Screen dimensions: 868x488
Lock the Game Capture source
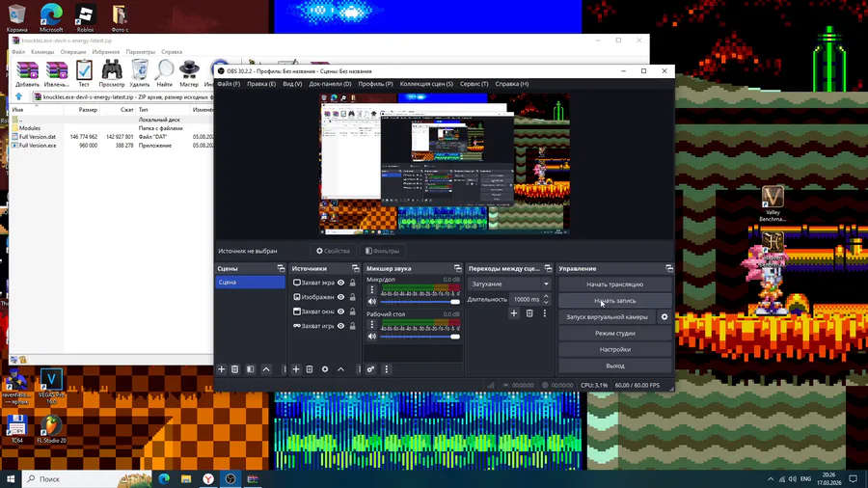click(x=353, y=326)
